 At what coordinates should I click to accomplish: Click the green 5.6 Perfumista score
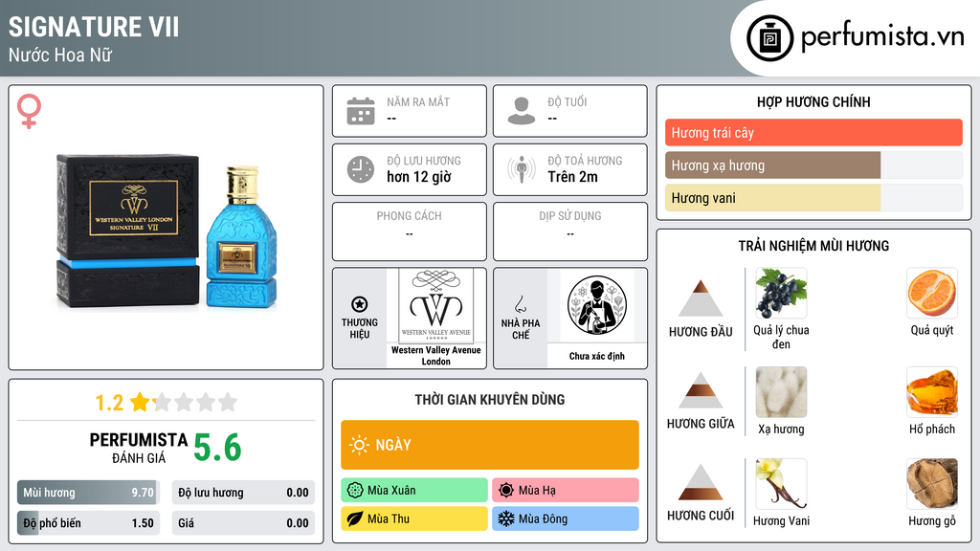(217, 448)
